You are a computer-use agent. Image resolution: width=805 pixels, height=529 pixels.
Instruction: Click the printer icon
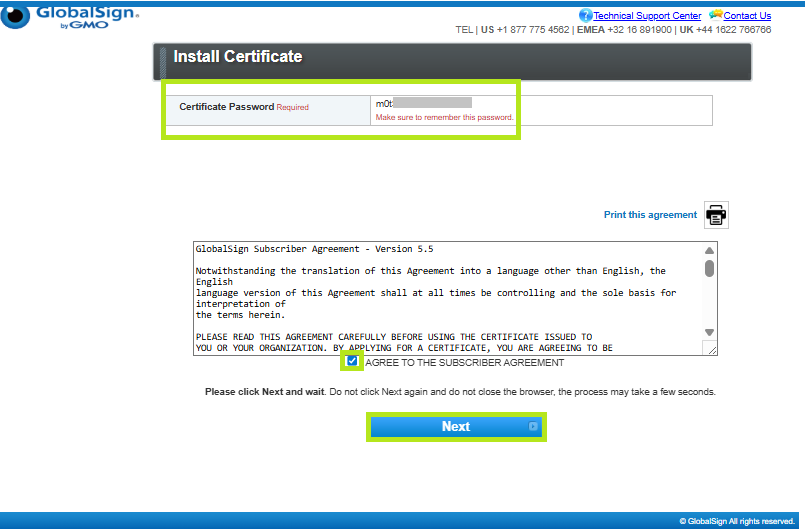pos(716,215)
